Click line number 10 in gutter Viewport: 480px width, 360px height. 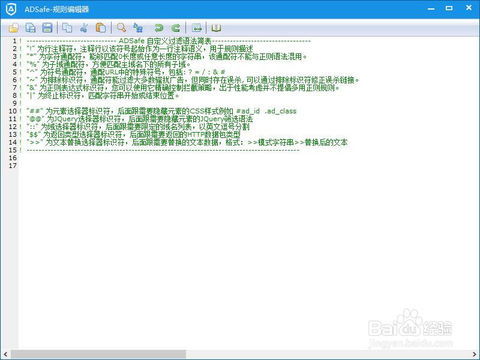pyautogui.click(x=13, y=111)
